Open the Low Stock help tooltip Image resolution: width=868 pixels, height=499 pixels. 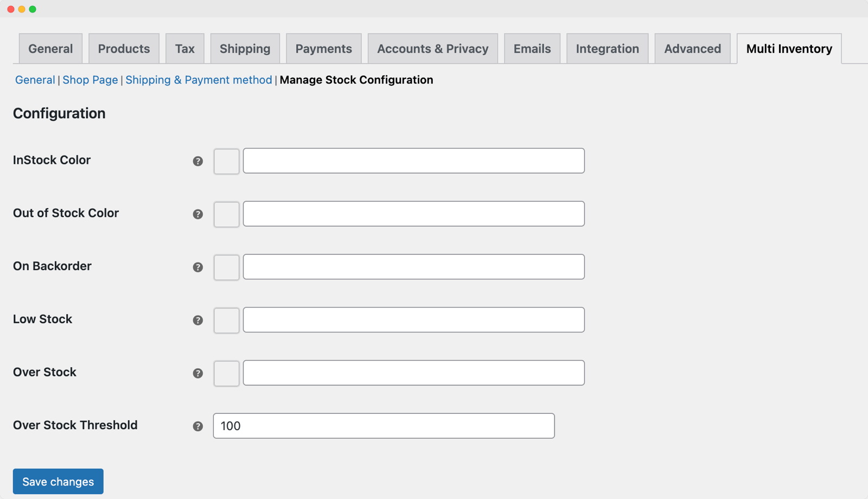click(x=198, y=321)
